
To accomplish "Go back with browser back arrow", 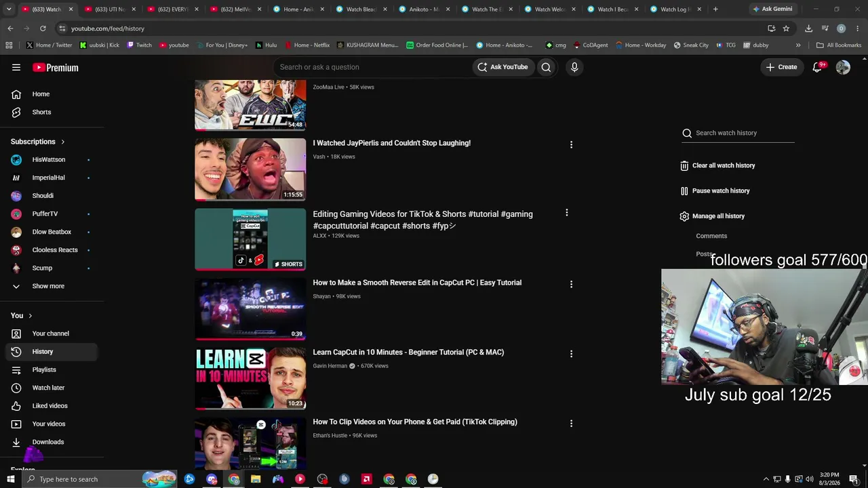I will [10, 28].
